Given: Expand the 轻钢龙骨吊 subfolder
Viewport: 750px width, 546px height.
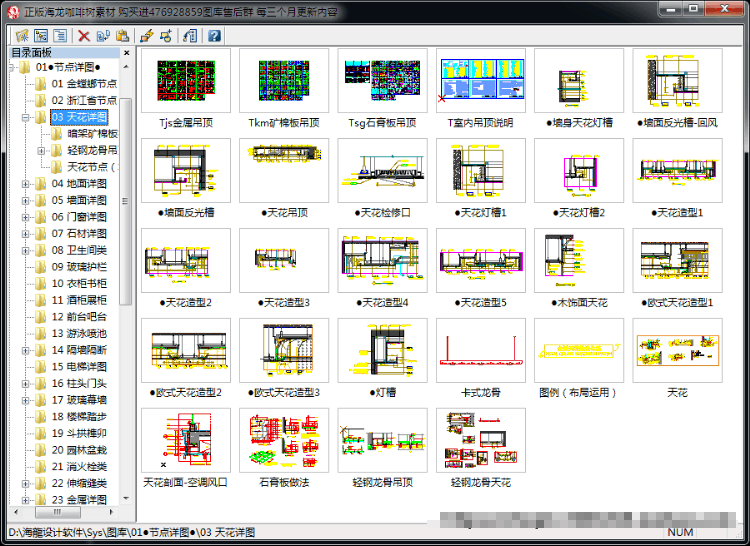Looking at the screenshot, I should (x=41, y=151).
